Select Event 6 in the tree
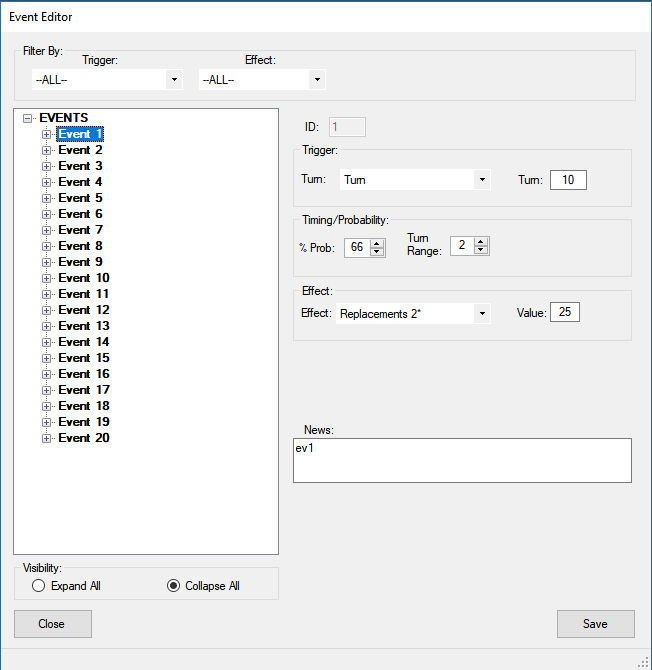 pyautogui.click(x=80, y=214)
